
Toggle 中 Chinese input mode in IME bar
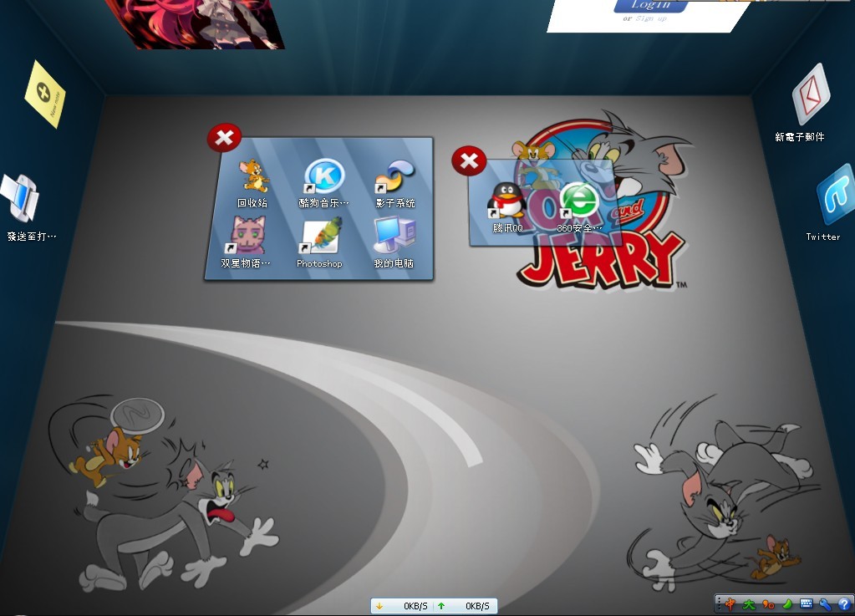pos(730,603)
